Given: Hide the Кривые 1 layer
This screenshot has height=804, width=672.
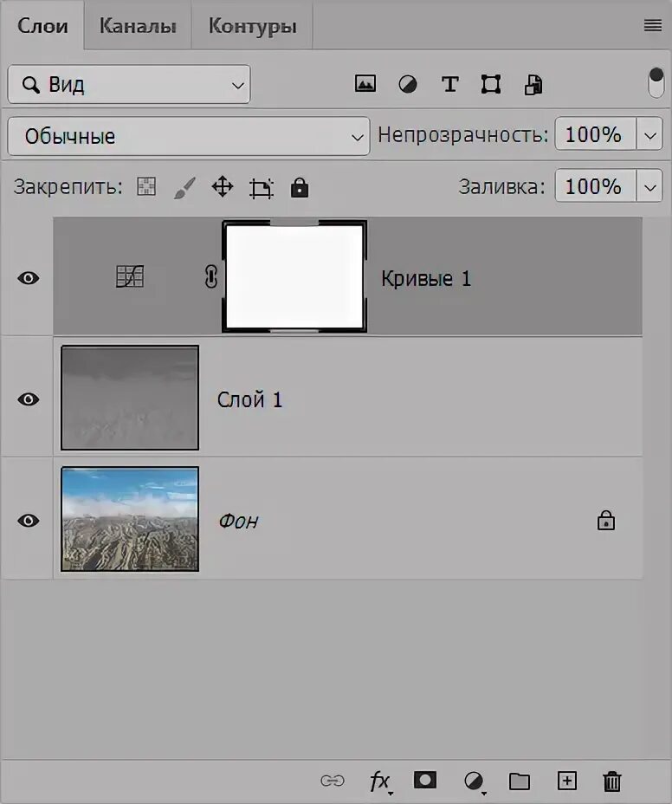Looking at the screenshot, I should pos(29,278).
